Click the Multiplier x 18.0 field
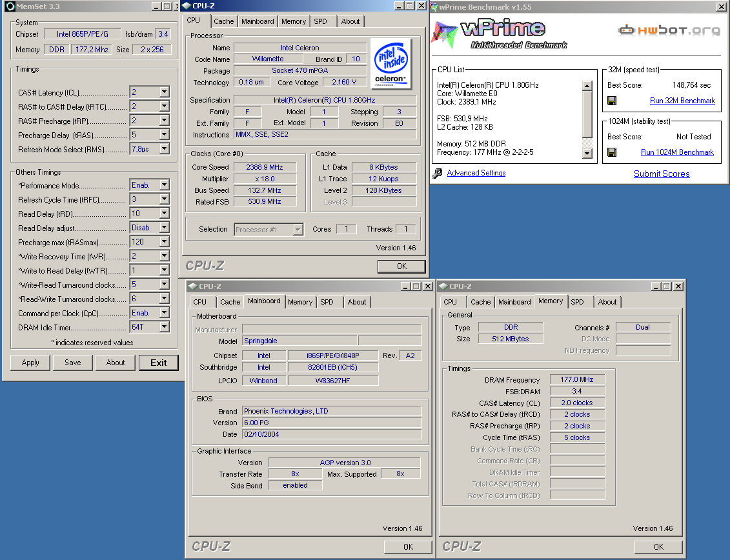Image resolution: width=730 pixels, height=560 pixels. 265,179
